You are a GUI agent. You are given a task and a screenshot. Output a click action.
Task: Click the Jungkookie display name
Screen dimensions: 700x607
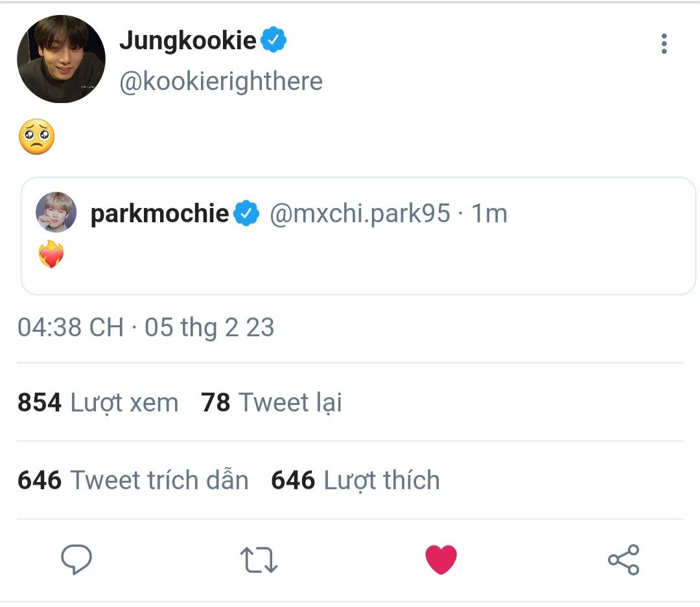188,41
